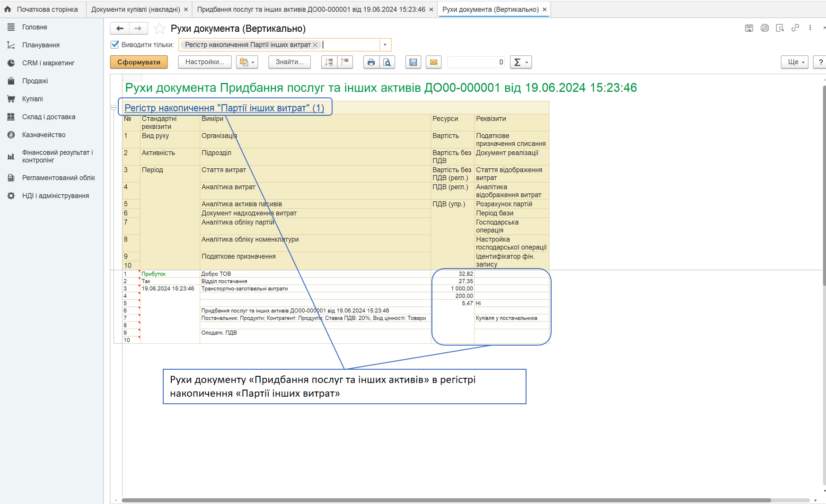This screenshot has height=504, width=826.
Task: Remove the Партії інших витрат filter tag
Action: point(316,45)
